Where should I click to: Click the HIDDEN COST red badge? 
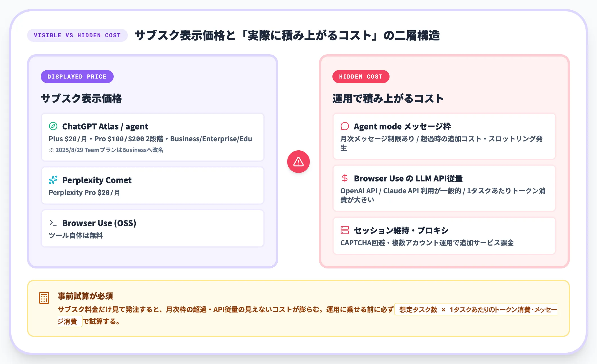click(x=361, y=77)
